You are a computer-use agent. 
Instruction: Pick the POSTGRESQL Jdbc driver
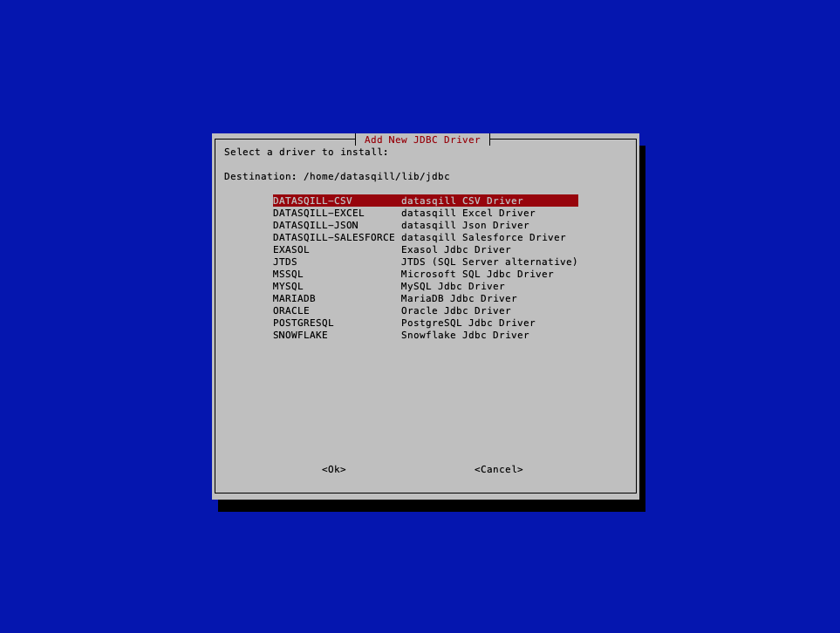pos(302,322)
